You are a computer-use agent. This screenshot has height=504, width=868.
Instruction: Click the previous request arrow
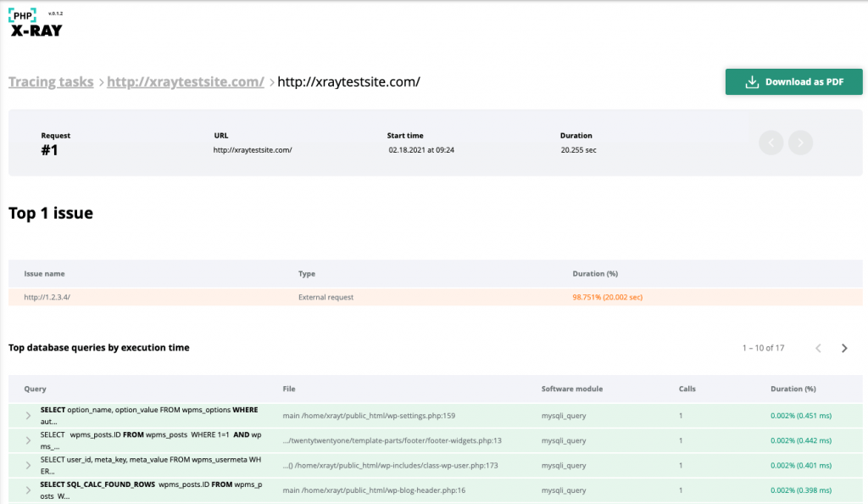coord(771,143)
